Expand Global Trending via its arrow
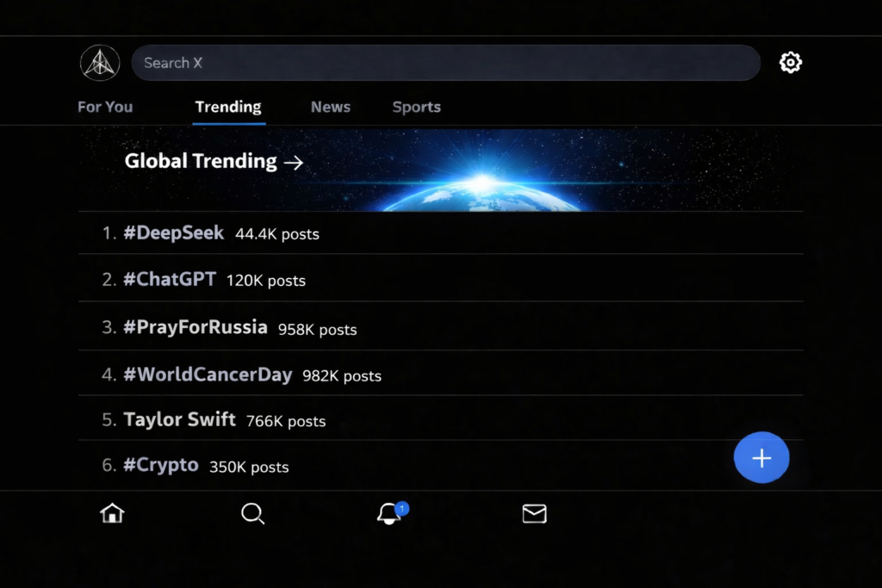Image resolution: width=882 pixels, height=588 pixels. point(293,161)
